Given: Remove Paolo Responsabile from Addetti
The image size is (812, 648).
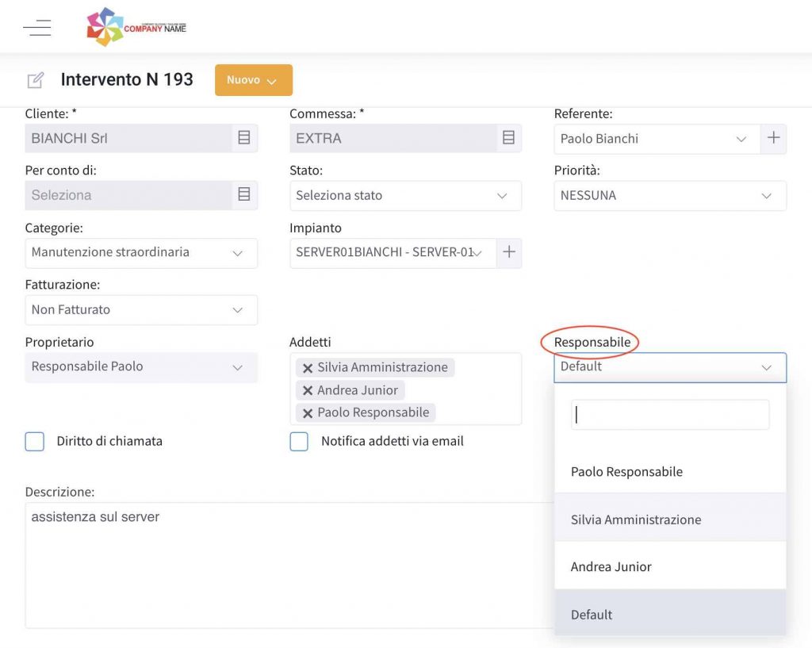Looking at the screenshot, I should (x=307, y=413).
